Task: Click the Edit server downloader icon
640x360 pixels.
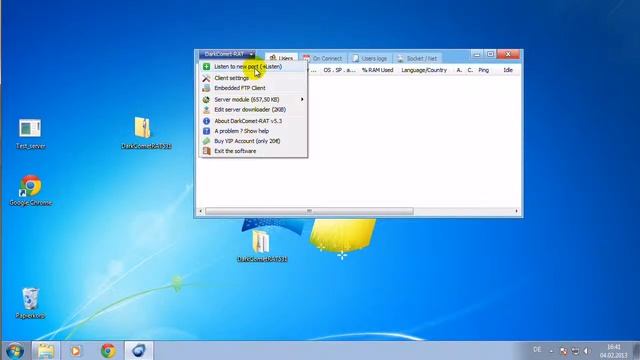Action: click(x=207, y=110)
